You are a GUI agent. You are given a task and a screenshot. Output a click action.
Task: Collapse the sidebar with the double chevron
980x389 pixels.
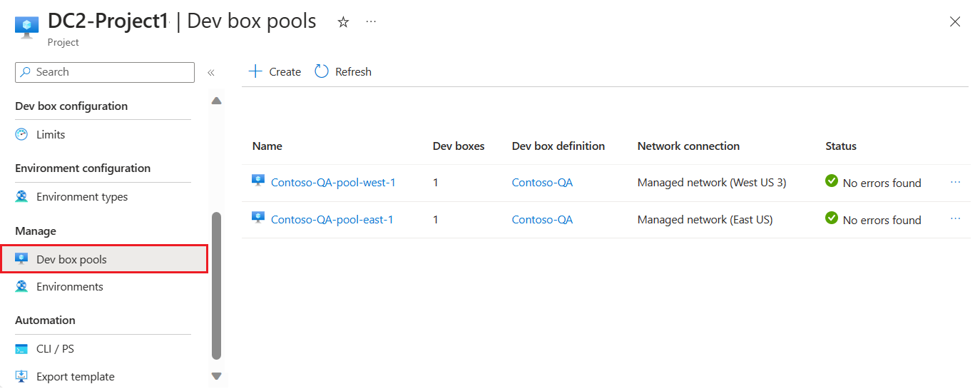click(211, 72)
